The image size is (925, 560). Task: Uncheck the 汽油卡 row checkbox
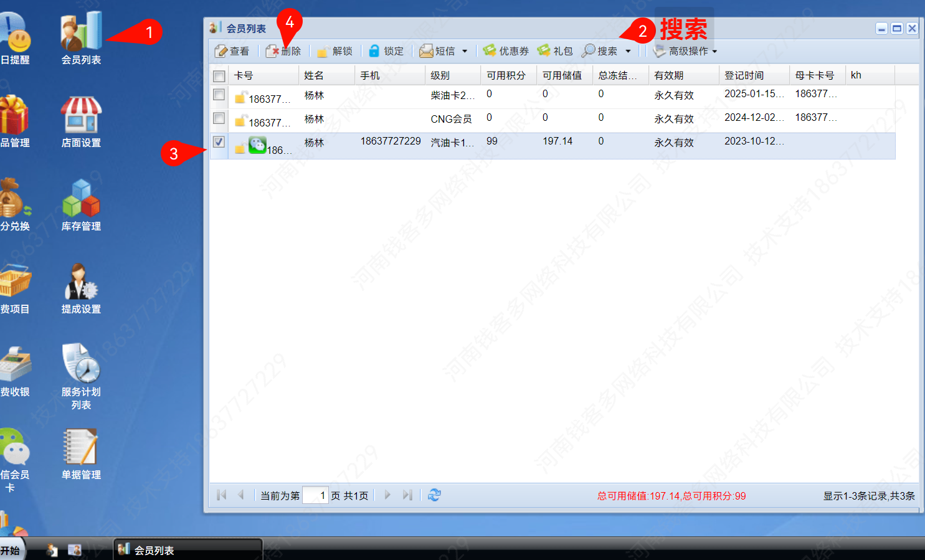tap(219, 142)
